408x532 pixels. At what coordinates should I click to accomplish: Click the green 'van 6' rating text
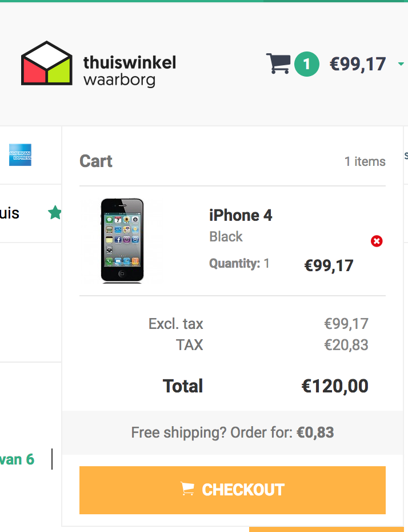point(17,459)
